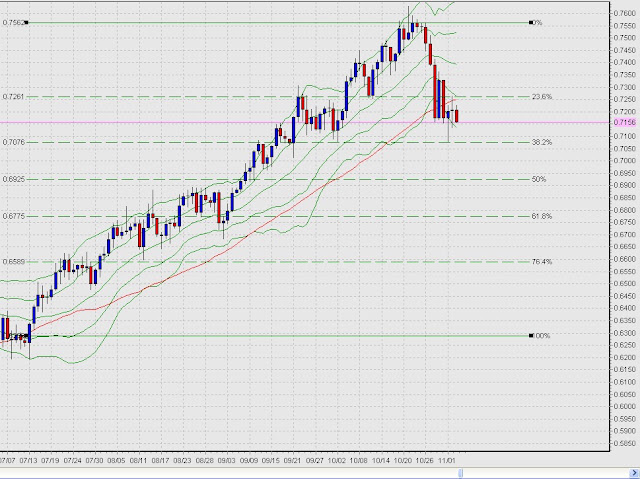
Task: Click the 10/02 date axis label
Action: pyautogui.click(x=337, y=461)
